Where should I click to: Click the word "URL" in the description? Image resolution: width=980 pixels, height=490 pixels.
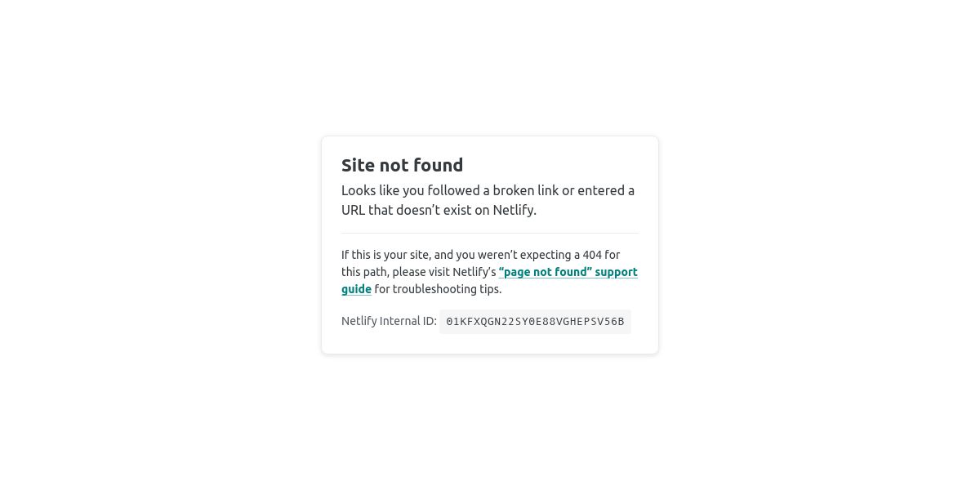tap(353, 210)
